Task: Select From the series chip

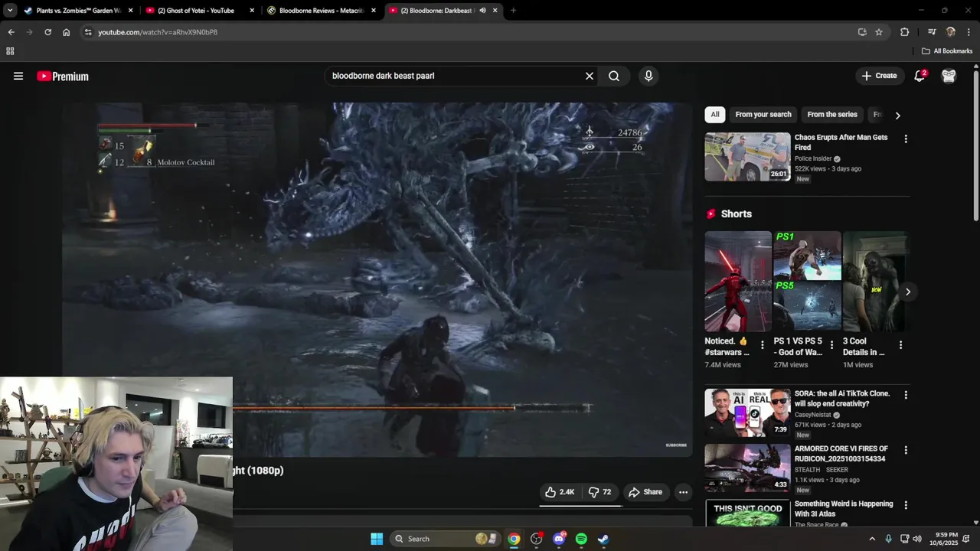Action: (x=832, y=115)
